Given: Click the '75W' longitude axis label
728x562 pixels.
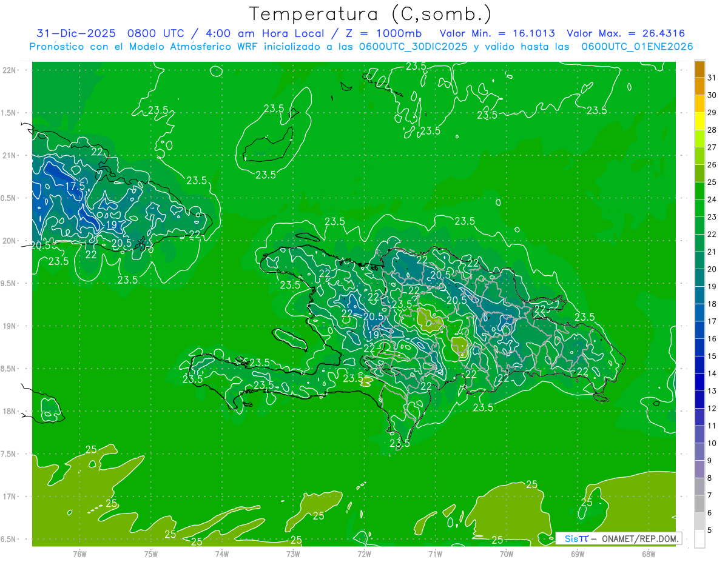Looking at the screenshot, I should click(x=150, y=554).
